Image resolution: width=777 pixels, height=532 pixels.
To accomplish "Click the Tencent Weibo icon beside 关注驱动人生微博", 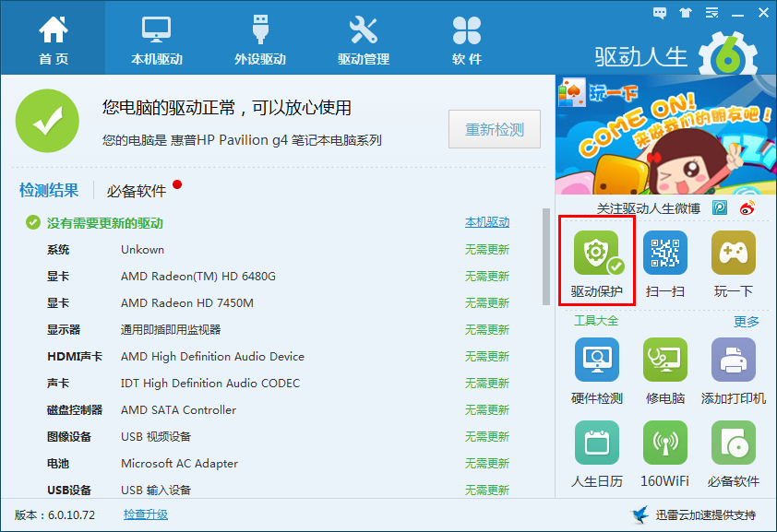I will (720, 207).
